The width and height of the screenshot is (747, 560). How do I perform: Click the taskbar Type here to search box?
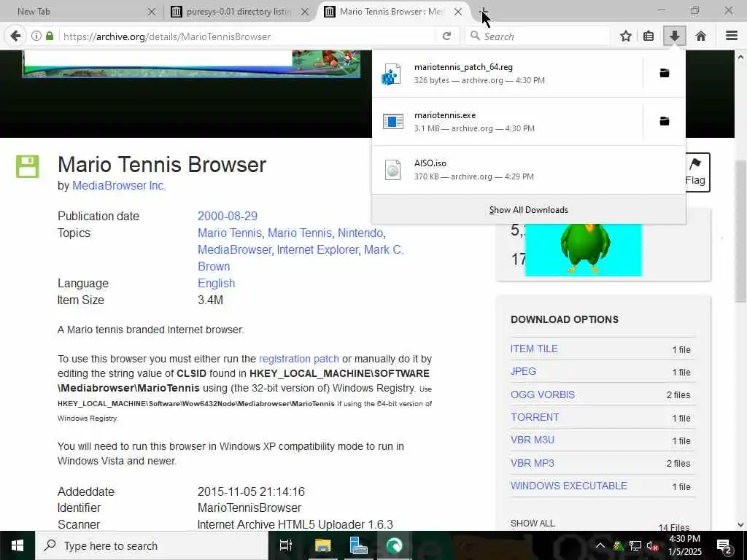coord(152,545)
